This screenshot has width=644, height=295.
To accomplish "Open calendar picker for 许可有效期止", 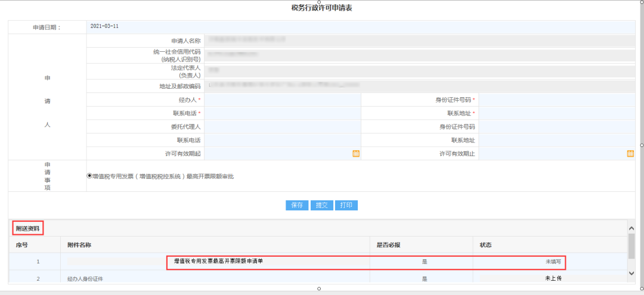I will tap(630, 153).
